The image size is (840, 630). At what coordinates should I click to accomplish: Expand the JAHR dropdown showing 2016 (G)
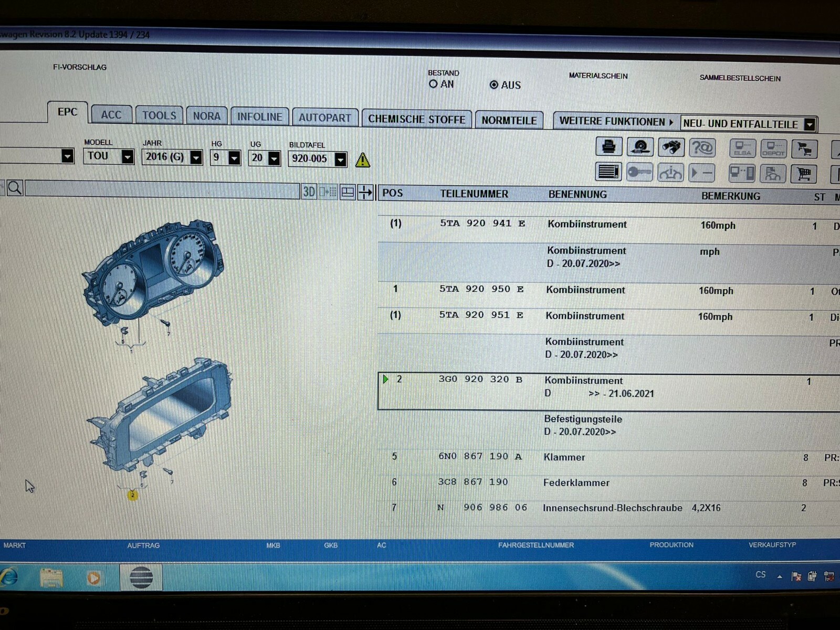[x=196, y=157]
